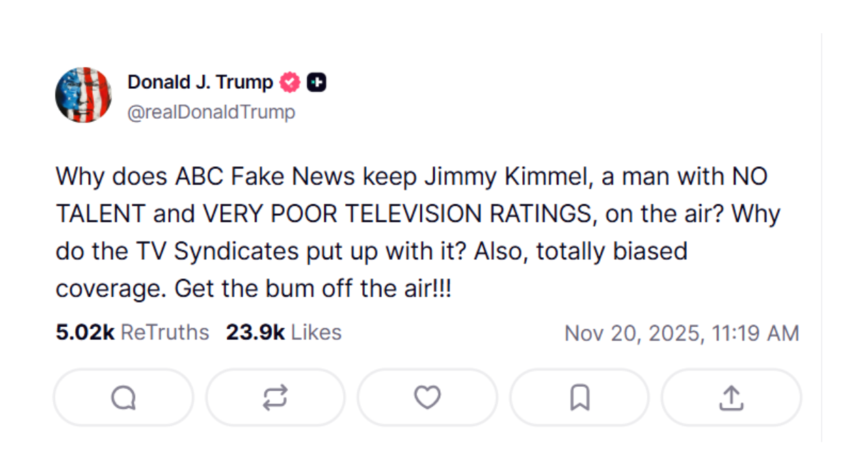The width and height of the screenshot is (868, 475).
Task: Select the black plus badge next to verification
Action: coord(315,81)
